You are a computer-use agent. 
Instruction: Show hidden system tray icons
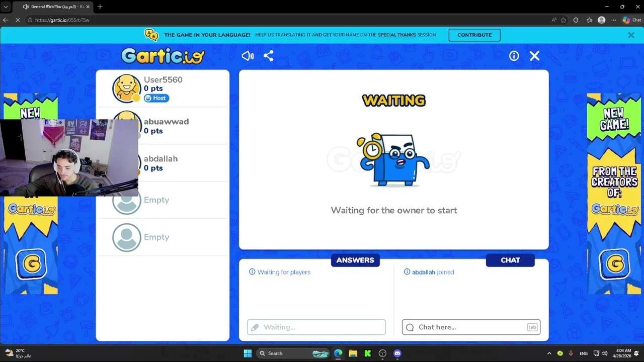(x=549, y=353)
